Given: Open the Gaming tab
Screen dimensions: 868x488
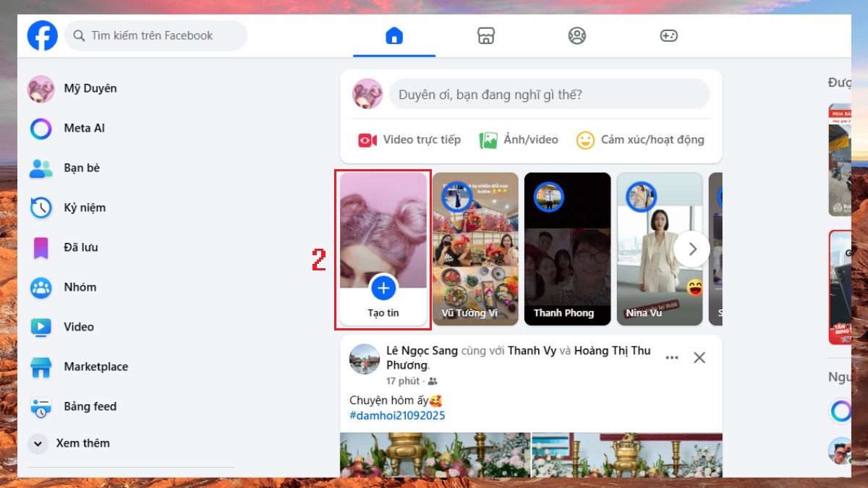Looking at the screenshot, I should coord(668,35).
